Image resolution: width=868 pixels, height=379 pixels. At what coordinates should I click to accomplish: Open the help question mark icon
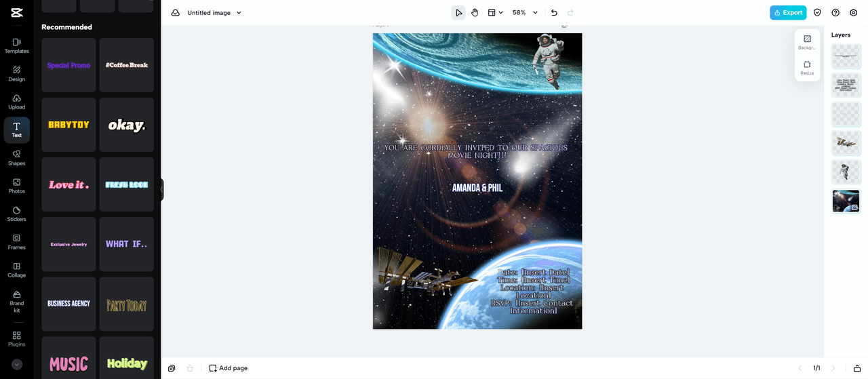click(x=835, y=12)
